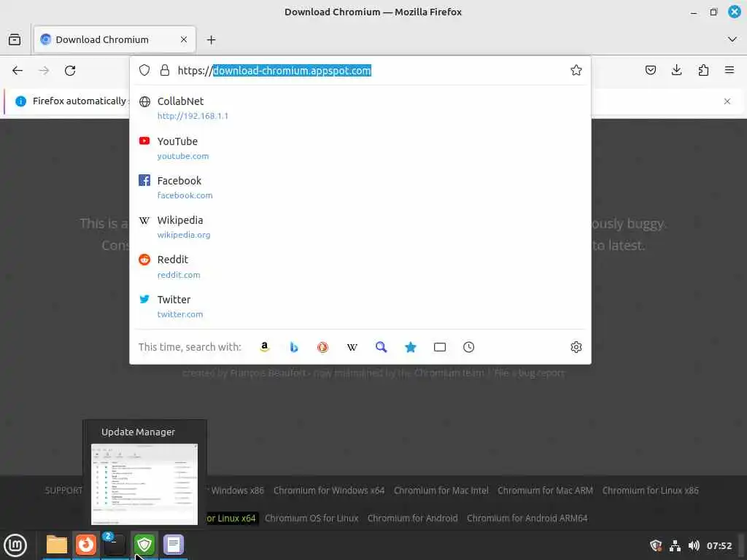This screenshot has width=747, height=560.
Task: Open Chromium for Linux x86 link
Action: [x=650, y=491]
